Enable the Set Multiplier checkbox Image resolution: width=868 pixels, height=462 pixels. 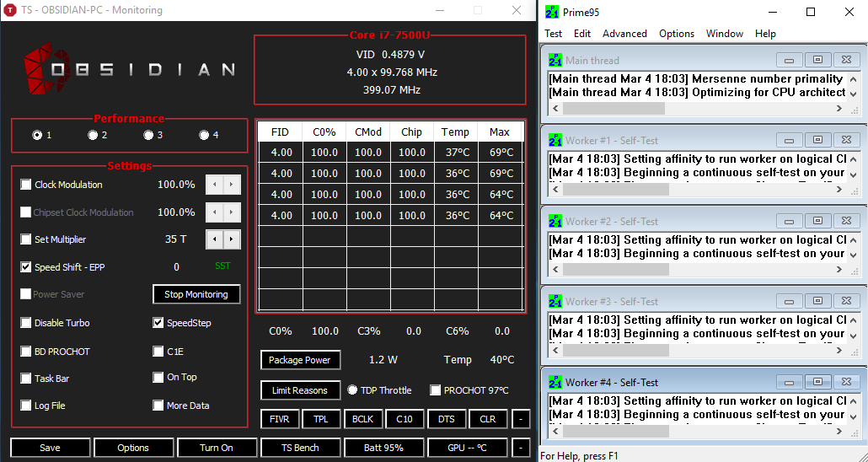click(x=25, y=239)
